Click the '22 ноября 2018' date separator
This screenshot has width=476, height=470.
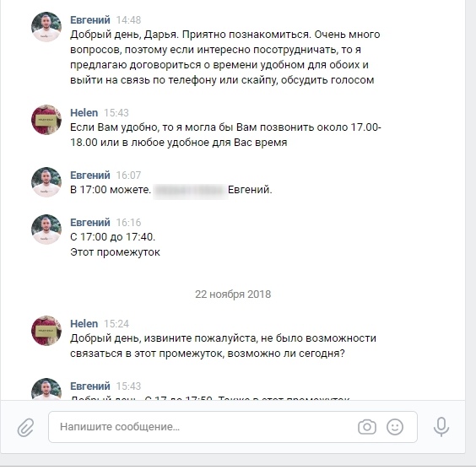(233, 294)
